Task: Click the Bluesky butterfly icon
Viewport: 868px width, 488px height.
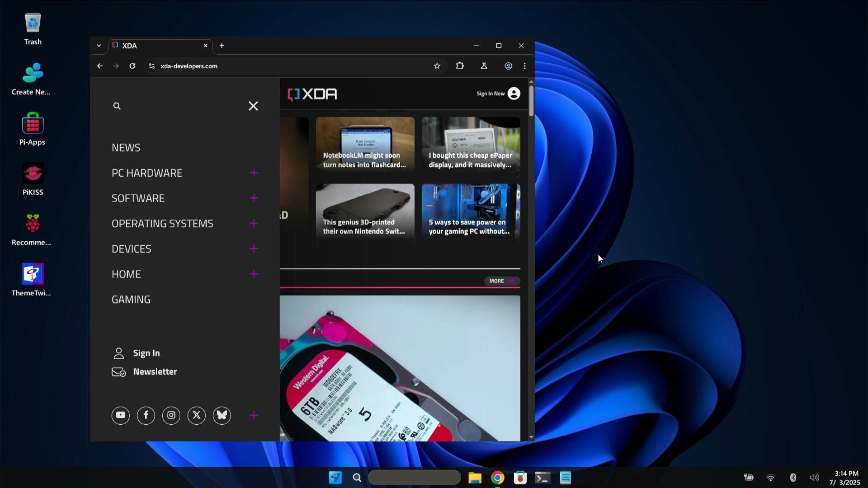Action: click(x=222, y=415)
